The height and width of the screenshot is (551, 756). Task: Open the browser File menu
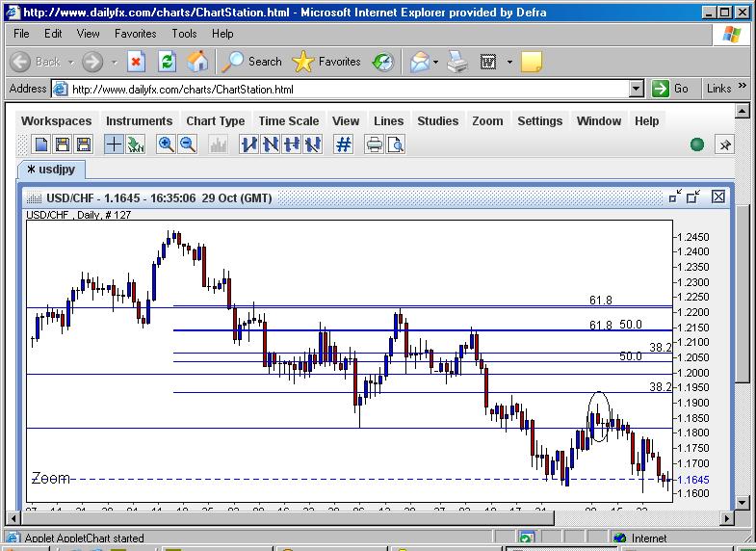click(21, 34)
